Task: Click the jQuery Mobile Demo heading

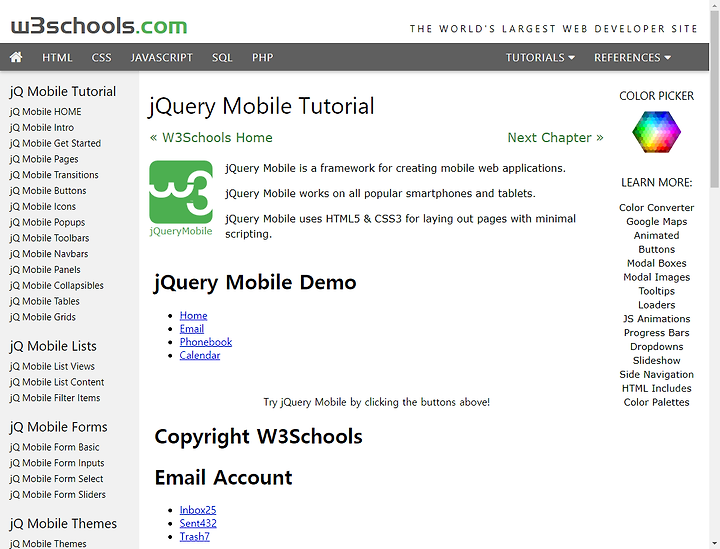Action: [x=255, y=282]
